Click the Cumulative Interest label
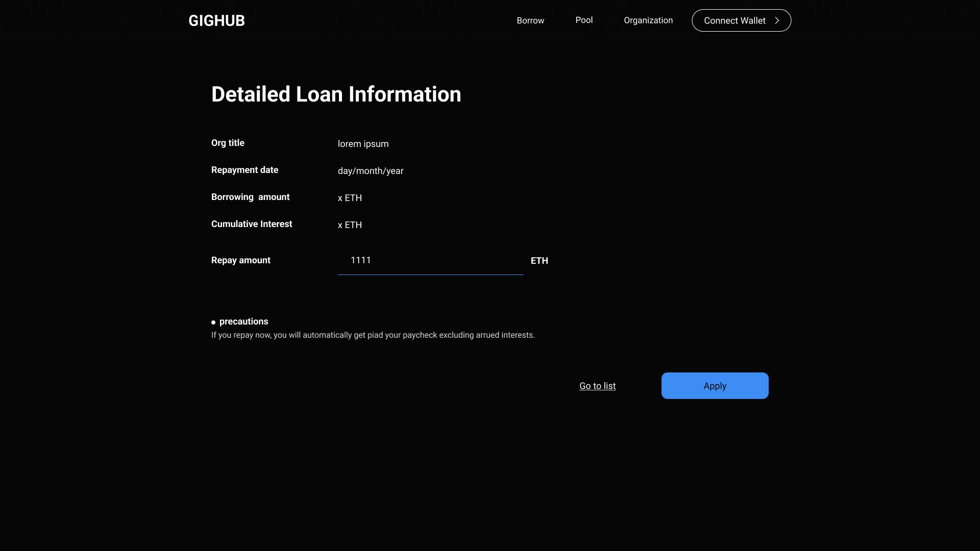Viewport: 980px width, 551px height. pyautogui.click(x=252, y=224)
